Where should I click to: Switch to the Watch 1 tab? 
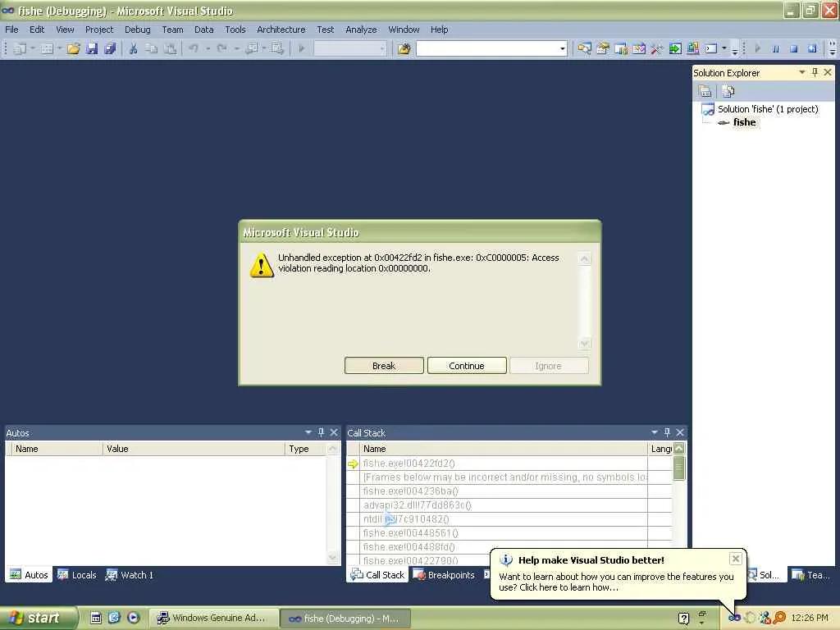click(130, 575)
